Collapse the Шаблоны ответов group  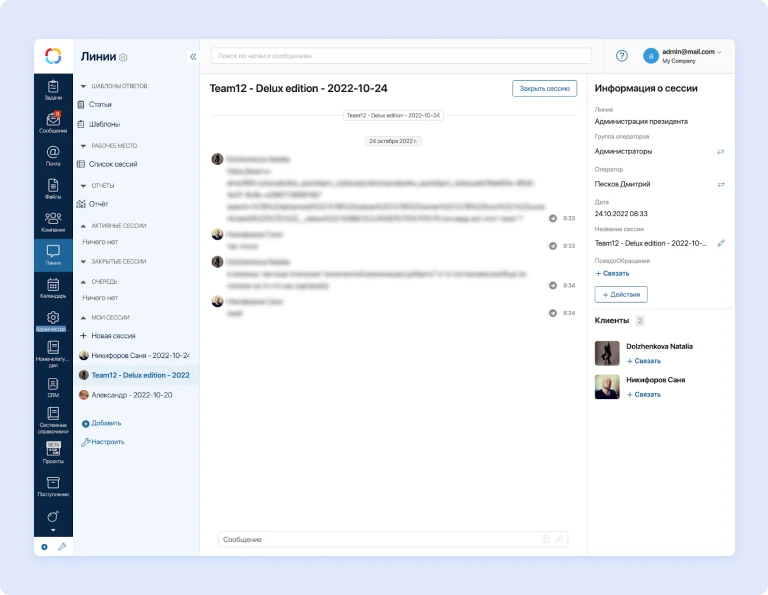point(83,87)
